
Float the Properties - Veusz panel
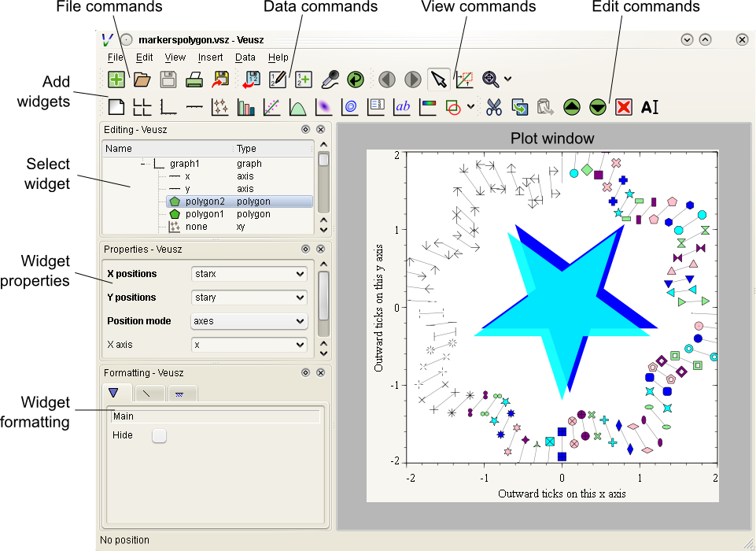305,249
